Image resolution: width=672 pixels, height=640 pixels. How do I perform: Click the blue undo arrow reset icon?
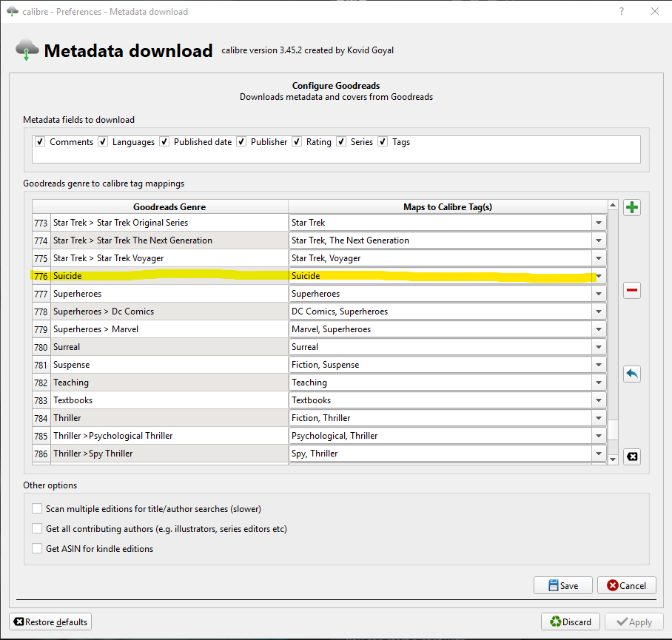click(632, 374)
